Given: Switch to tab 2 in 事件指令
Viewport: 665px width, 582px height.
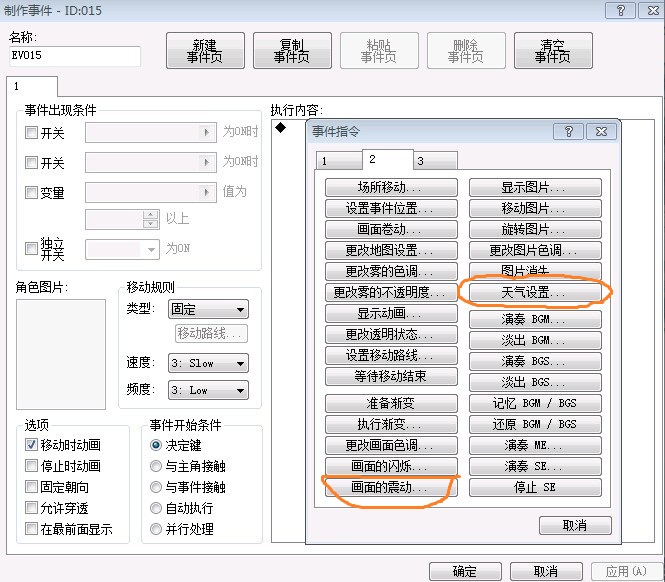Looking at the screenshot, I should pos(387,159).
